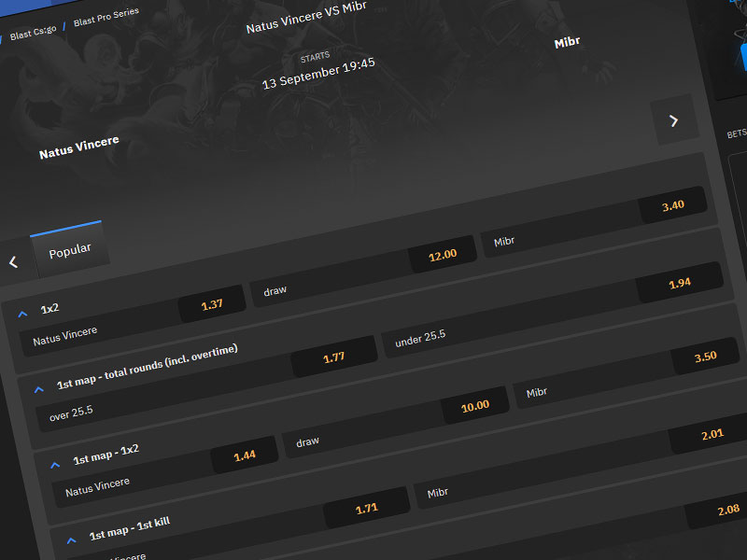Click the 'STARTS' label

[x=315, y=57]
